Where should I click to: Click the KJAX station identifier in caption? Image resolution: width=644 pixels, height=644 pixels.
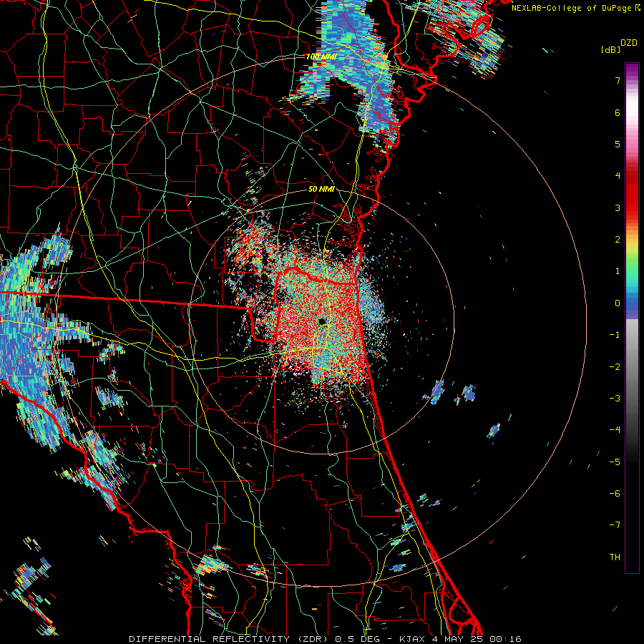pyautogui.click(x=413, y=639)
